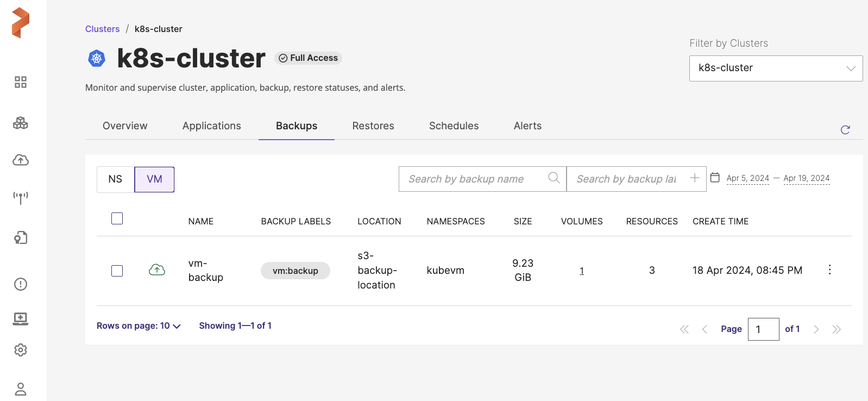Expand the Filter by Clusters dropdown
The width and height of the screenshot is (868, 401).
point(776,68)
